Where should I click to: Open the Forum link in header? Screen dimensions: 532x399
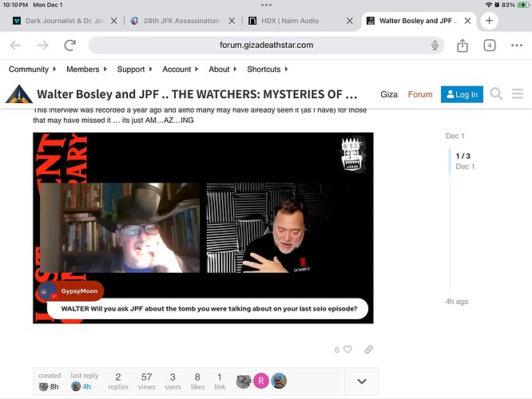pos(420,94)
